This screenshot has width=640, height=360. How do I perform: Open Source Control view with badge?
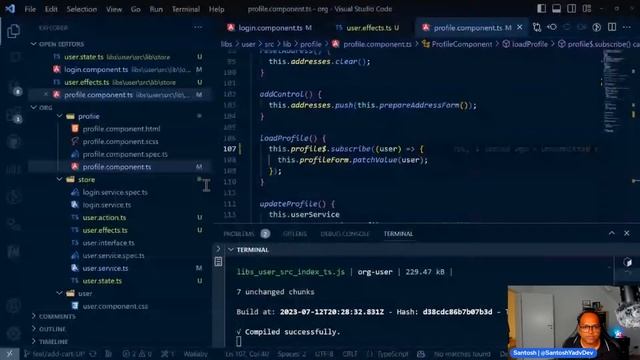(x=14, y=87)
